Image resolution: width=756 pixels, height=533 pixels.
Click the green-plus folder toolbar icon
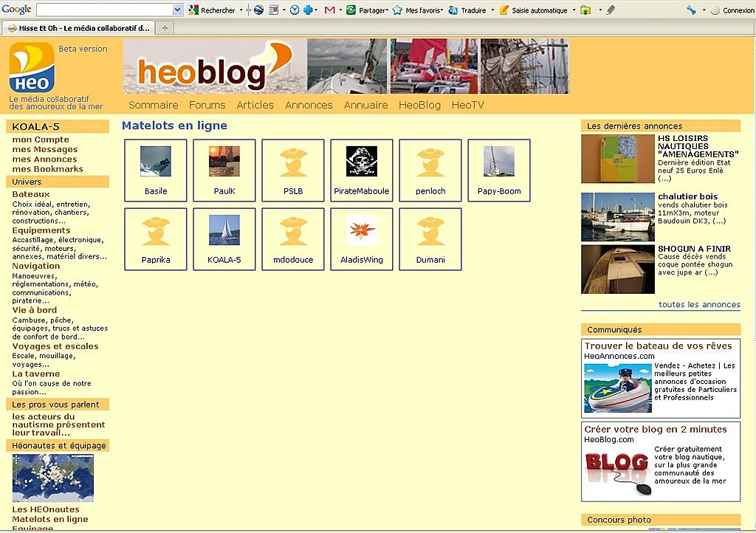coord(585,10)
